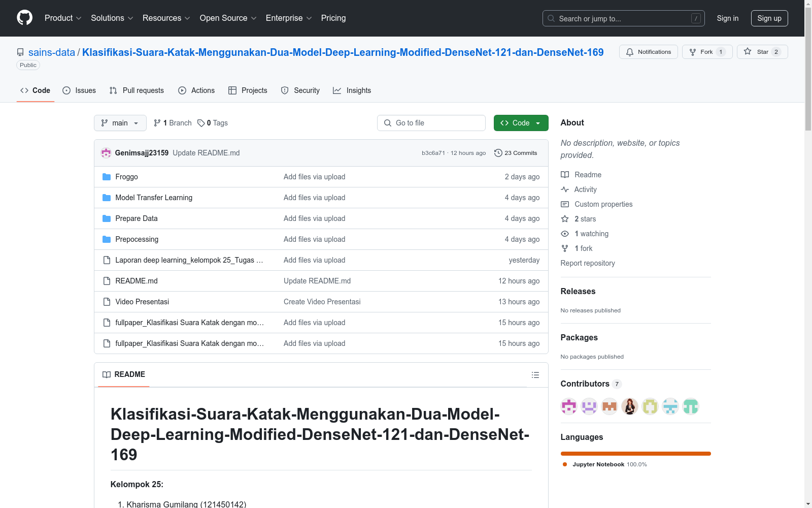
Task: Open the Model Transfer Learning folder icon
Action: 107,198
